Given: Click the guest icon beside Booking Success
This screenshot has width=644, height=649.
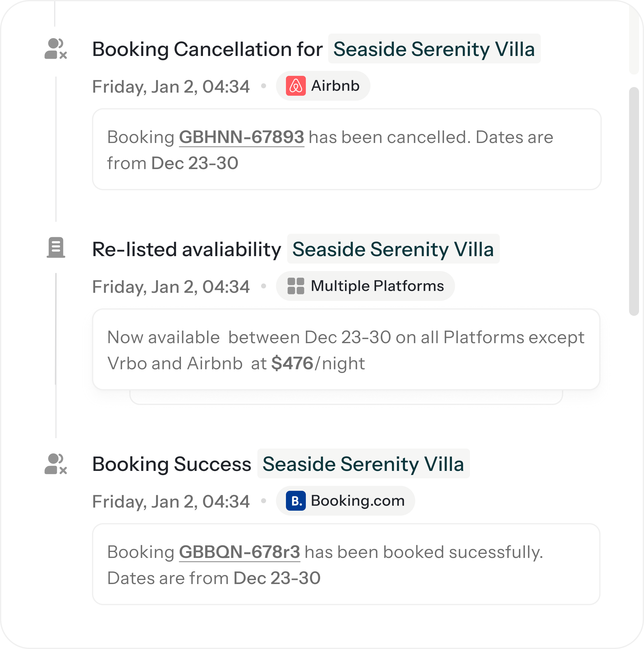Looking at the screenshot, I should [55, 464].
